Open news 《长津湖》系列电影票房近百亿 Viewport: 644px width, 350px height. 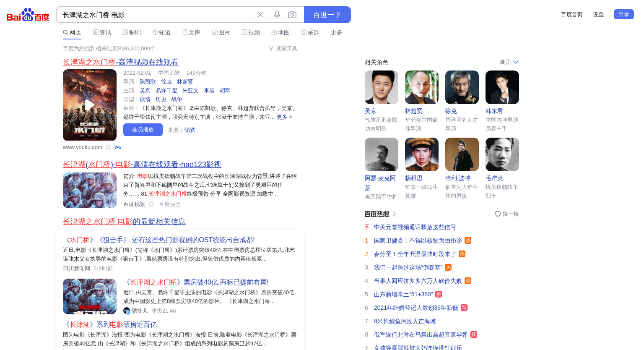(x=110, y=325)
